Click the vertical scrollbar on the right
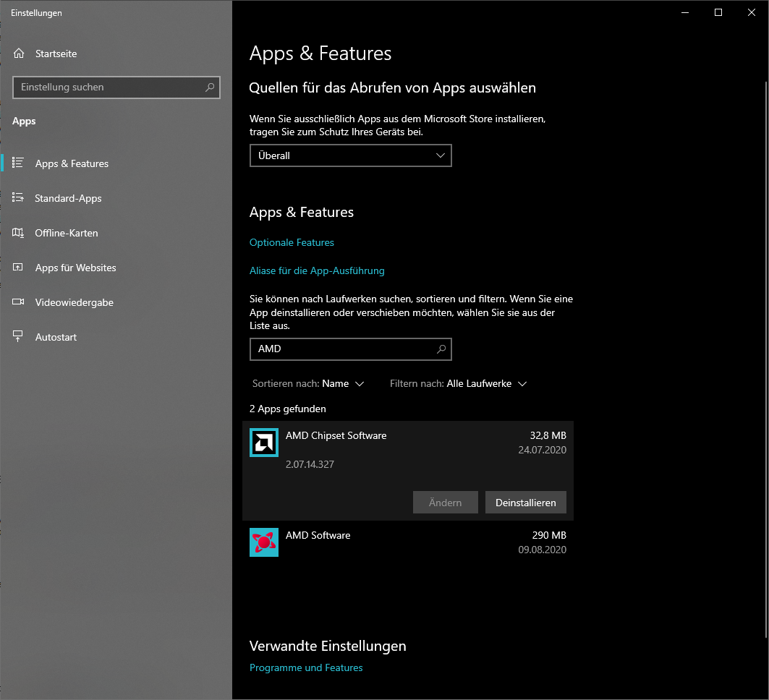The width and height of the screenshot is (769, 700). tap(766, 360)
